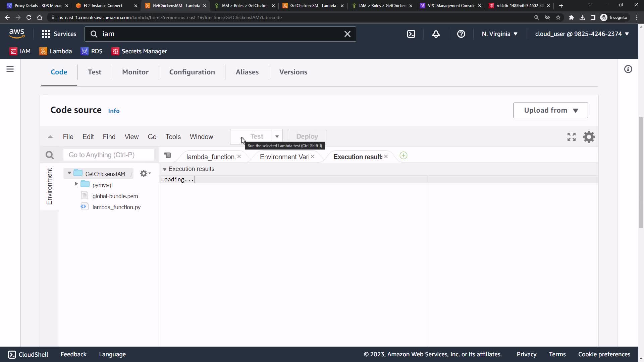Click the Go to Anything input field
The image size is (644, 362).
(x=108, y=155)
